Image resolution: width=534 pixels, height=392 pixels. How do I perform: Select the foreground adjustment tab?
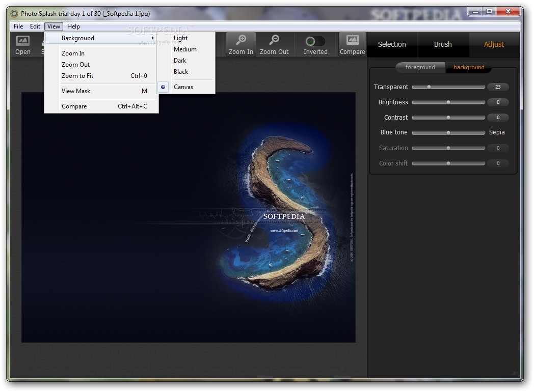point(420,67)
